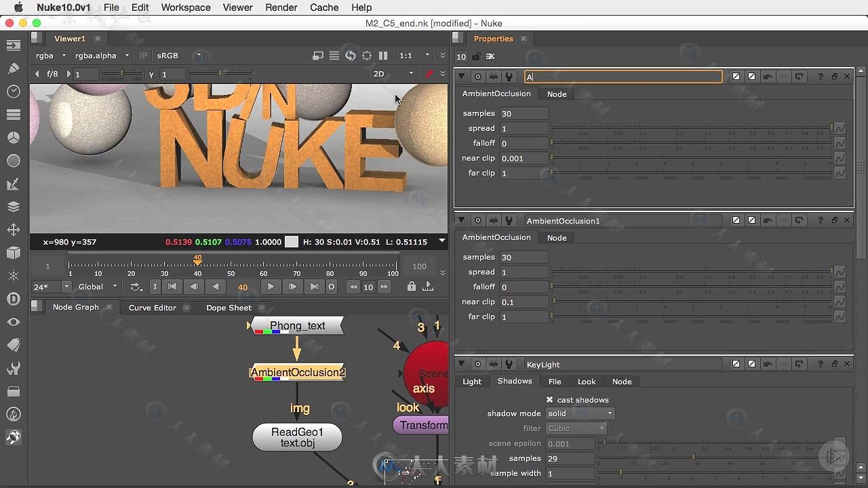Switch to the Dope Sheet tab
The height and width of the screenshot is (488, 868).
point(229,308)
